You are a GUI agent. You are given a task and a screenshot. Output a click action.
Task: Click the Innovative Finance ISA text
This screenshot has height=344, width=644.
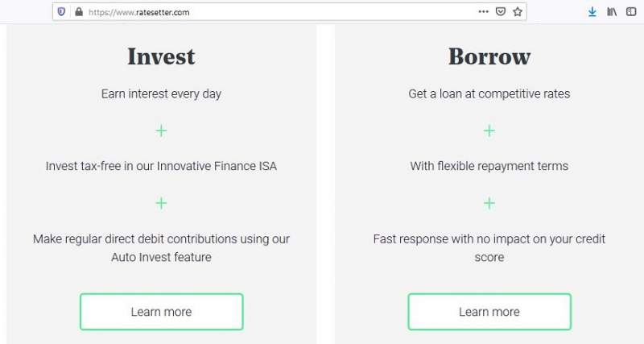coord(217,166)
